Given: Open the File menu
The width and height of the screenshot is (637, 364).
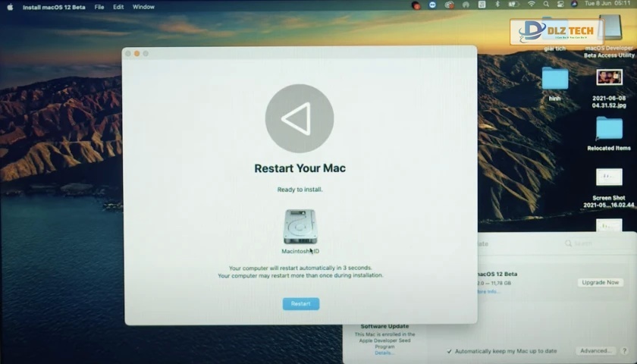Looking at the screenshot, I should click(99, 7).
